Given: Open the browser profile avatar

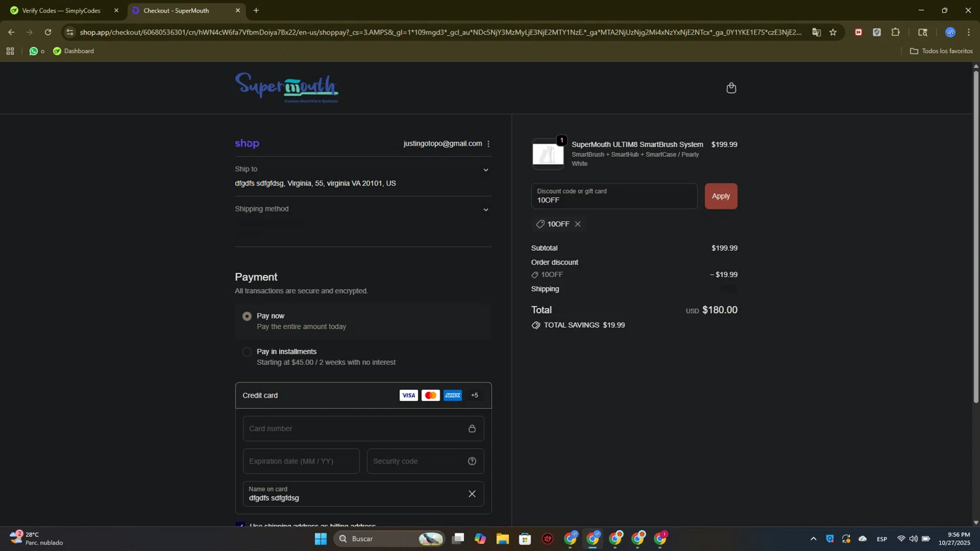Looking at the screenshot, I should pos(951,32).
